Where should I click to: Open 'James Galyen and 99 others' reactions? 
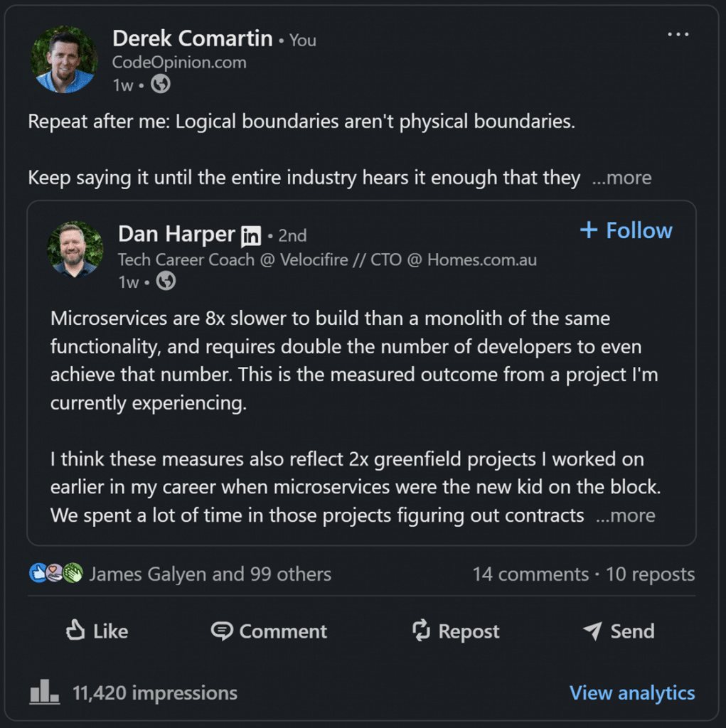click(x=210, y=574)
